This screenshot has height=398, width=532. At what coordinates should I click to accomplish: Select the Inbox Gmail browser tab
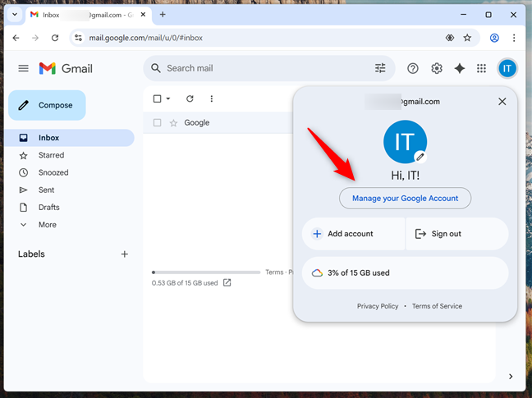[x=89, y=15]
